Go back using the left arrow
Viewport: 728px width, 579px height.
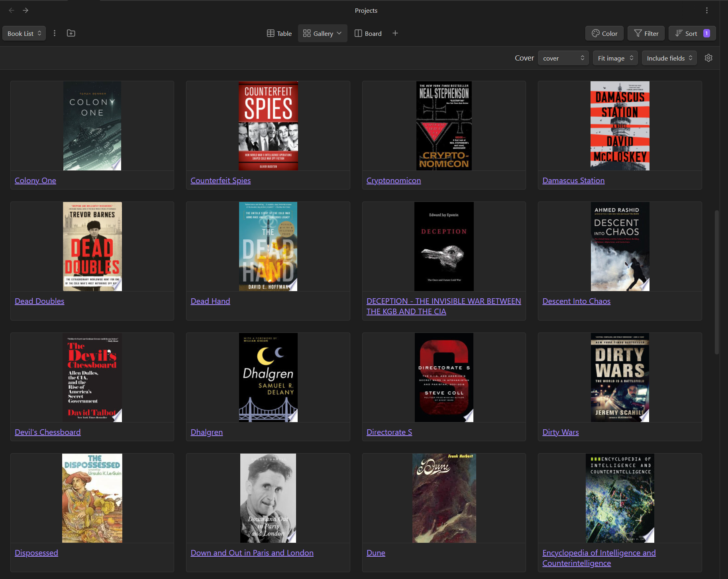coord(12,10)
